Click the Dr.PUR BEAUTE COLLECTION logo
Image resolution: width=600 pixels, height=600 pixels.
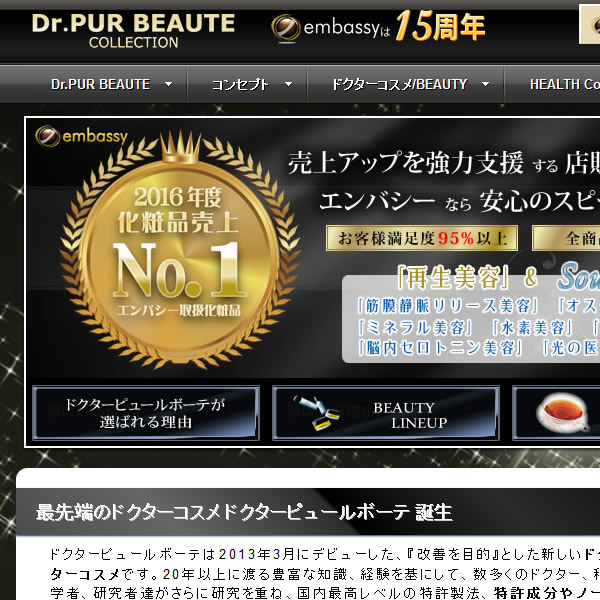pos(133,31)
